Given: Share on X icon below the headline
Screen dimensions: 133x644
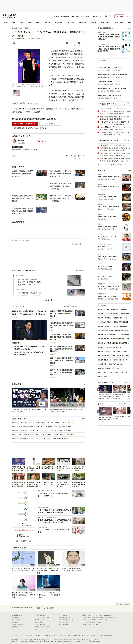Looking at the screenshot, I should coord(75,43).
